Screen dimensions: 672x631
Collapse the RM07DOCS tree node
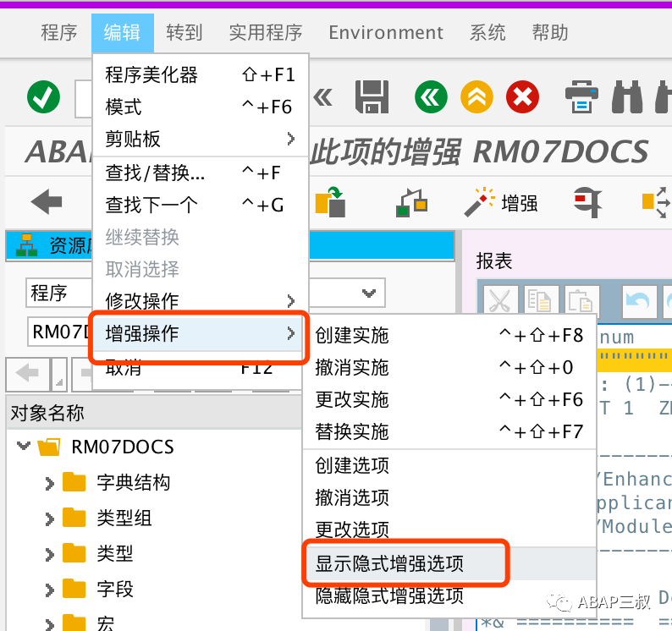click(x=24, y=446)
